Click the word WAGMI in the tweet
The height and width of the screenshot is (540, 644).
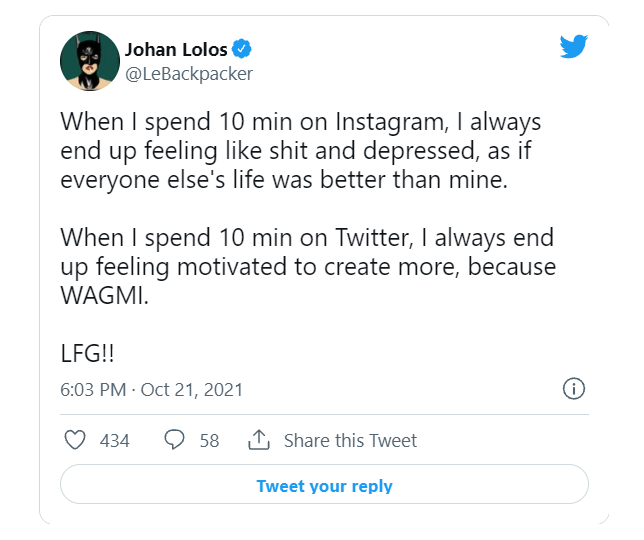[x=104, y=295]
